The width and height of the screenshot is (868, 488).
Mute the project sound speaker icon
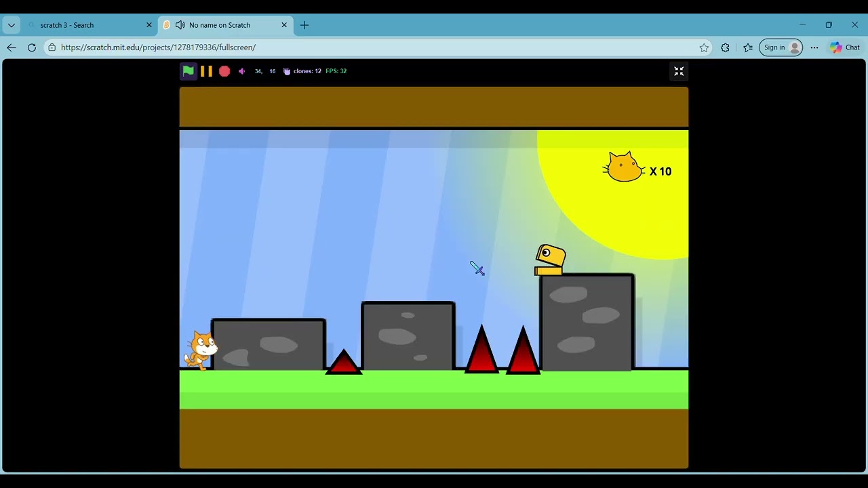point(241,71)
